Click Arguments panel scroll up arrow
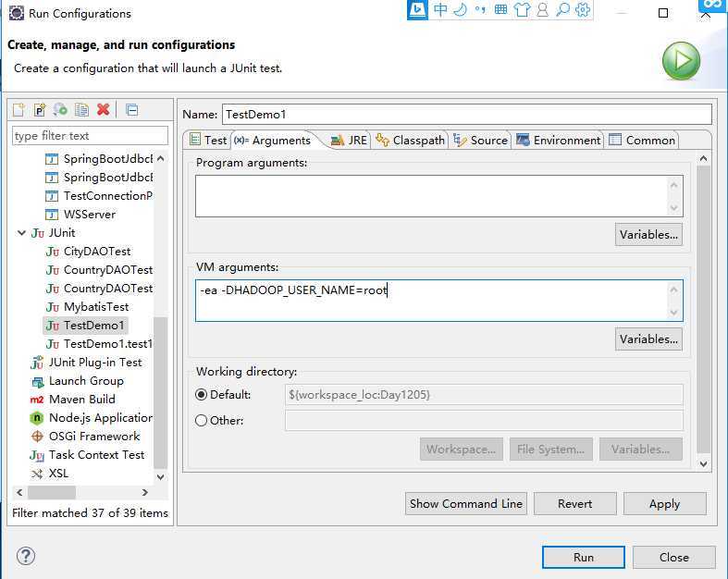This screenshot has width=728, height=579. click(703, 159)
